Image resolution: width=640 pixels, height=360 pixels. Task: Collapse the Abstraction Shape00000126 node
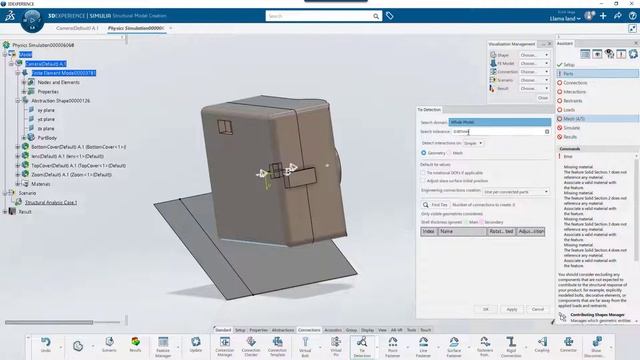[x=18, y=100]
